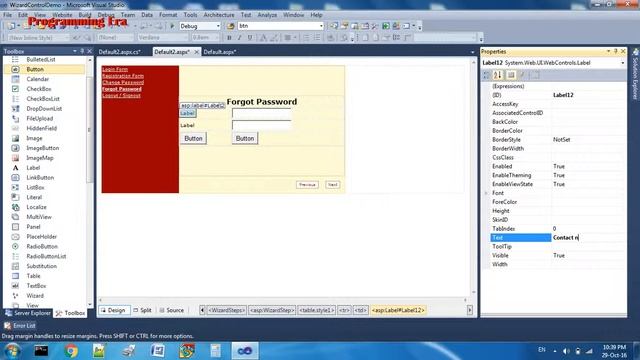Toggle auto-hide pin on Toolbox panel
Screen dimensions: 640x360
coord(82,51)
